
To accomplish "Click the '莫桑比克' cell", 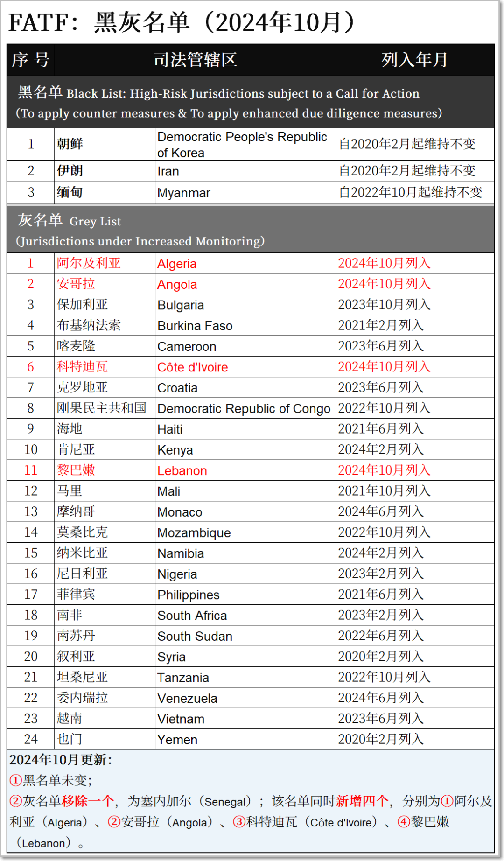I will (x=105, y=532).
